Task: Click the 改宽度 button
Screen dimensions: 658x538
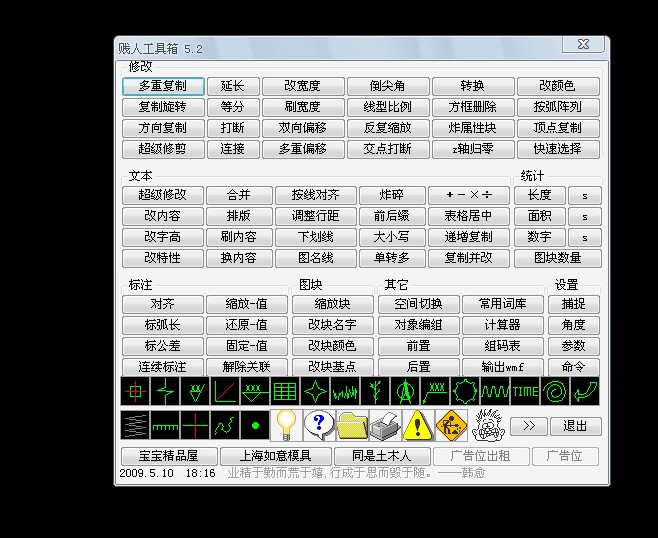Action: [303, 86]
